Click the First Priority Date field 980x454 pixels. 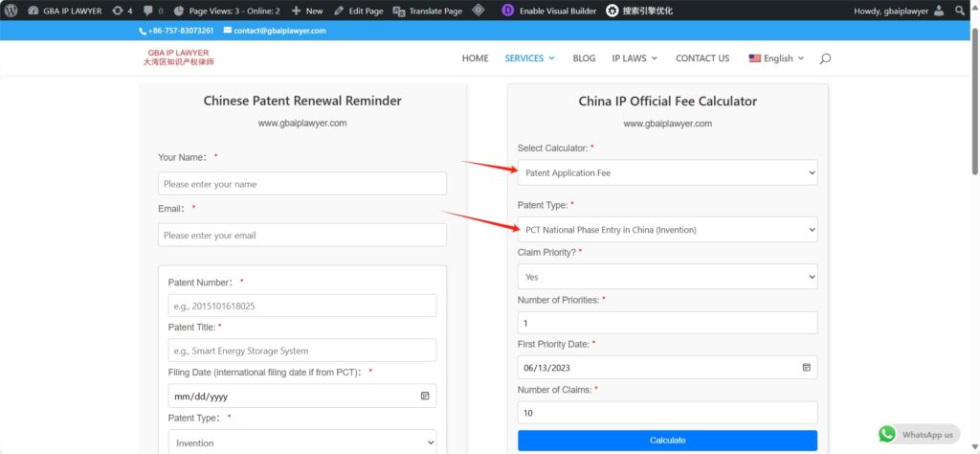(667, 367)
